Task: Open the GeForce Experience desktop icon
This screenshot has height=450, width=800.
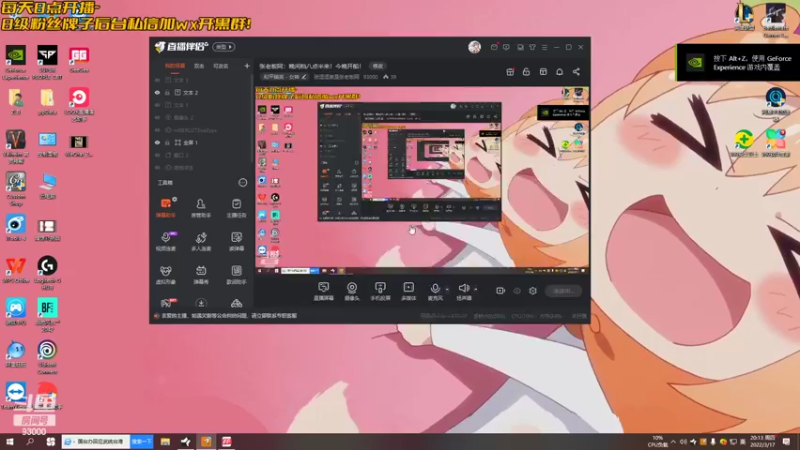Action: point(16,62)
